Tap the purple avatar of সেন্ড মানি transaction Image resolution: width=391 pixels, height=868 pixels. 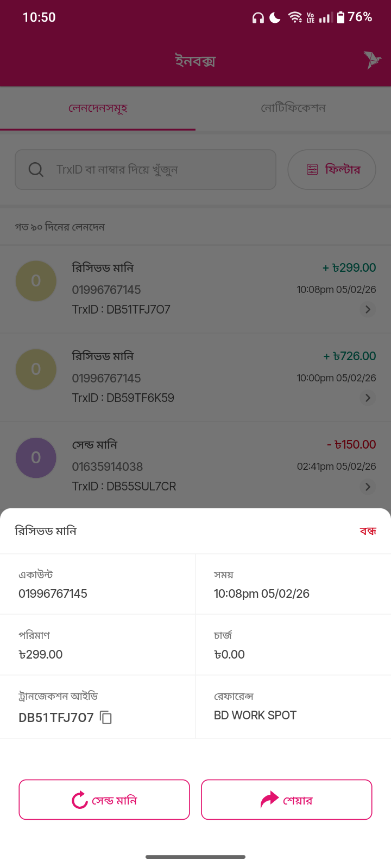(36, 458)
